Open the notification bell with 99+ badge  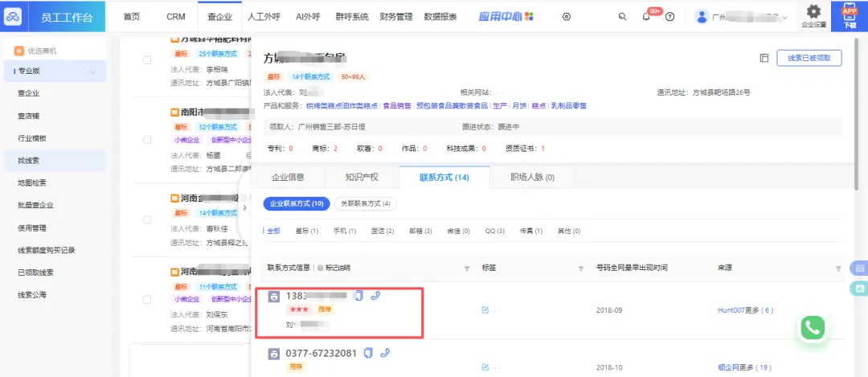tap(646, 17)
